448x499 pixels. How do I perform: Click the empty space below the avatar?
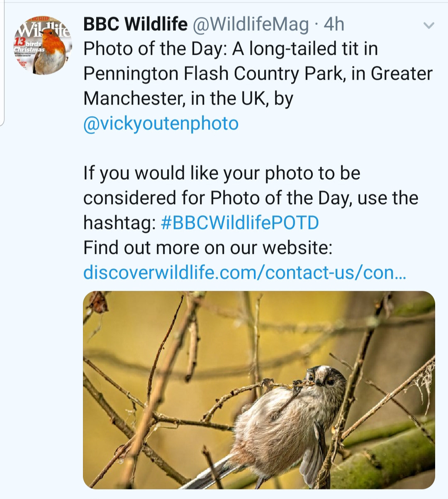coord(41,207)
